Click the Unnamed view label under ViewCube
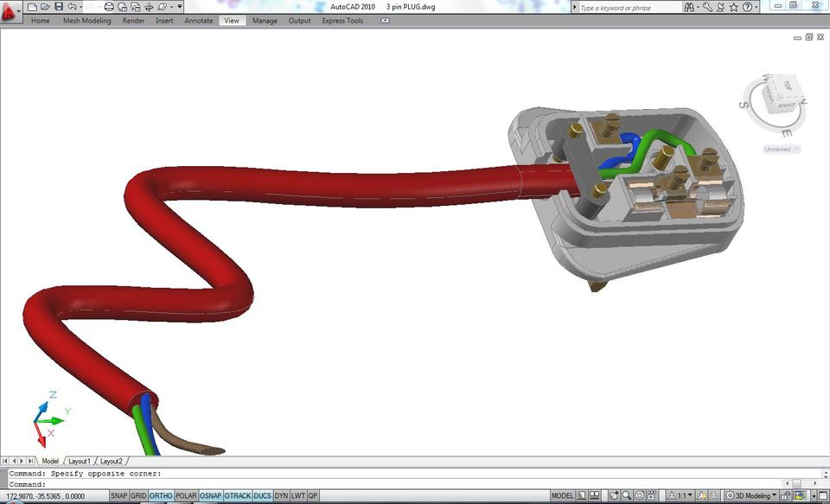 [x=779, y=149]
